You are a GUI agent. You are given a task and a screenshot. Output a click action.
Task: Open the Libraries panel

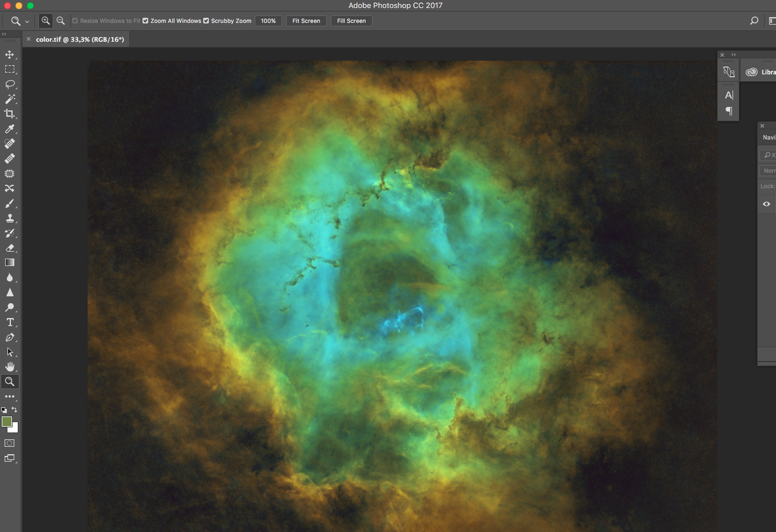(761, 72)
